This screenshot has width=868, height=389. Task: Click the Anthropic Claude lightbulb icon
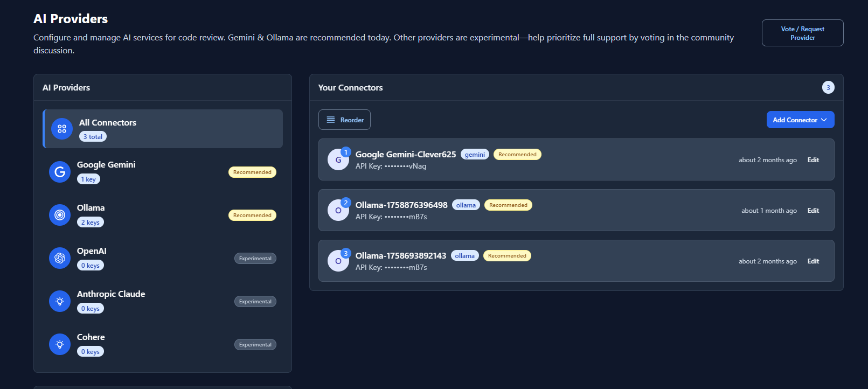(60, 301)
